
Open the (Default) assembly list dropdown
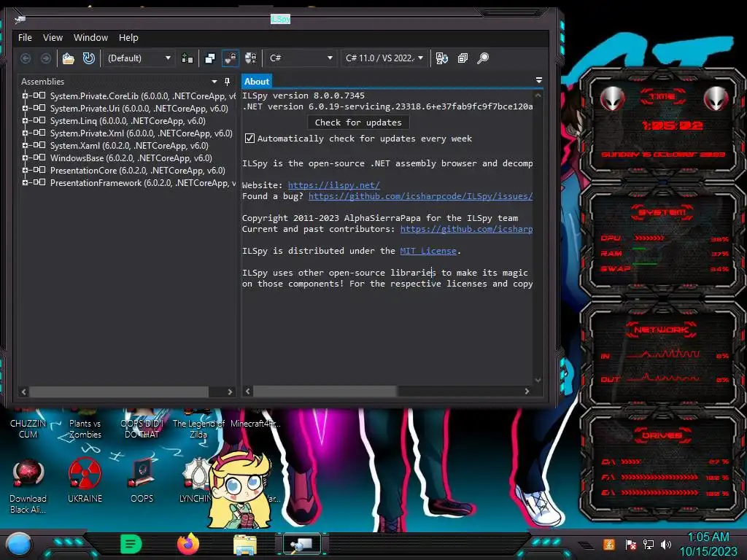pos(139,58)
